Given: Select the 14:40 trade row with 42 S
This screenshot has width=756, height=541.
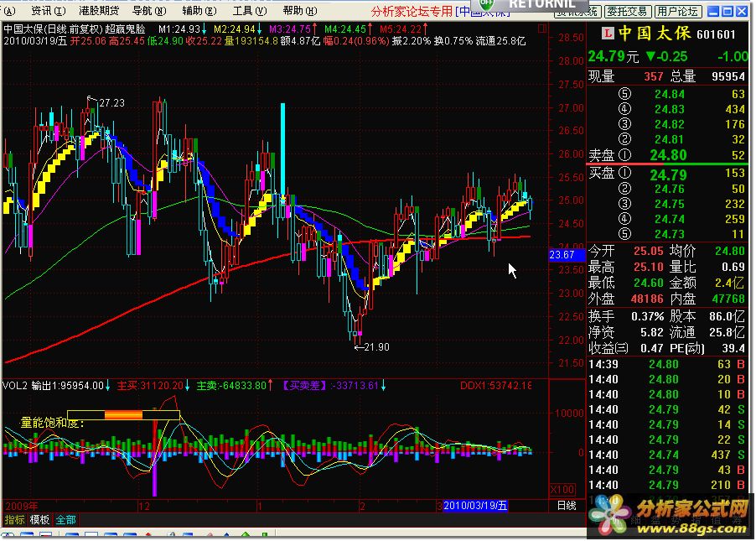Looking at the screenshot, I should click(x=666, y=409).
